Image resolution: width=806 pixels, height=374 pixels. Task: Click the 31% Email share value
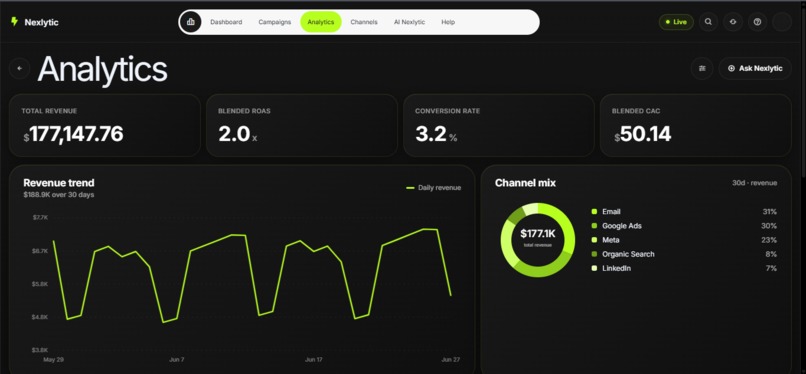coord(770,212)
